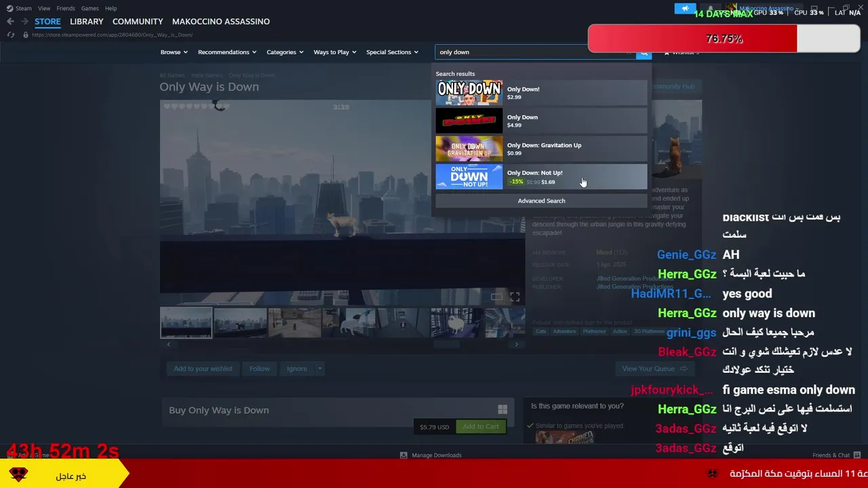Open the View menu

44,8
